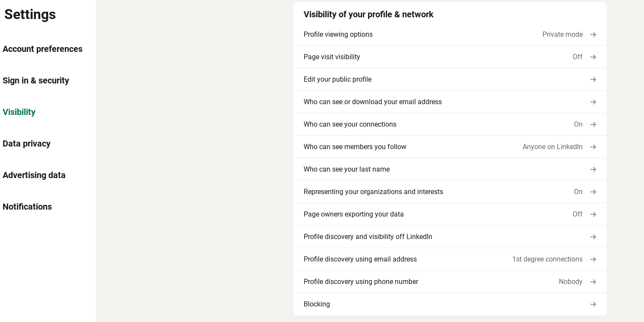Click arrow for email address visibility row

click(x=593, y=102)
